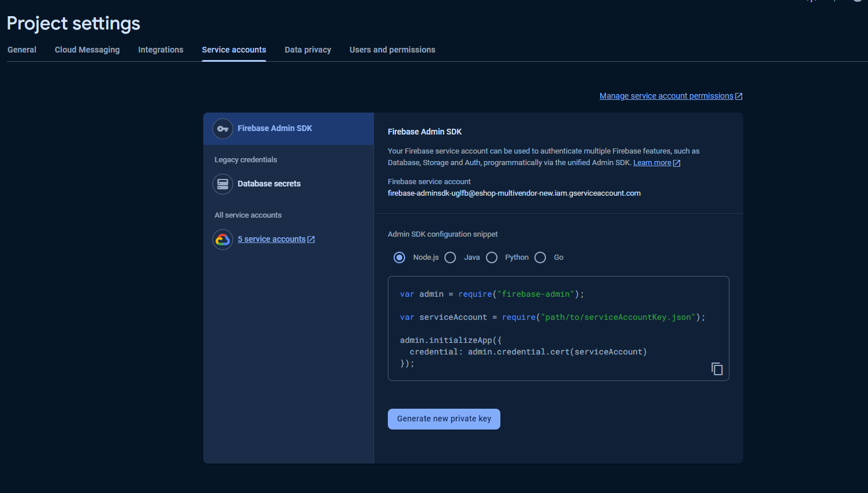Open the Cloud Messaging tab
Viewport: 868px width, 493px height.
87,50
